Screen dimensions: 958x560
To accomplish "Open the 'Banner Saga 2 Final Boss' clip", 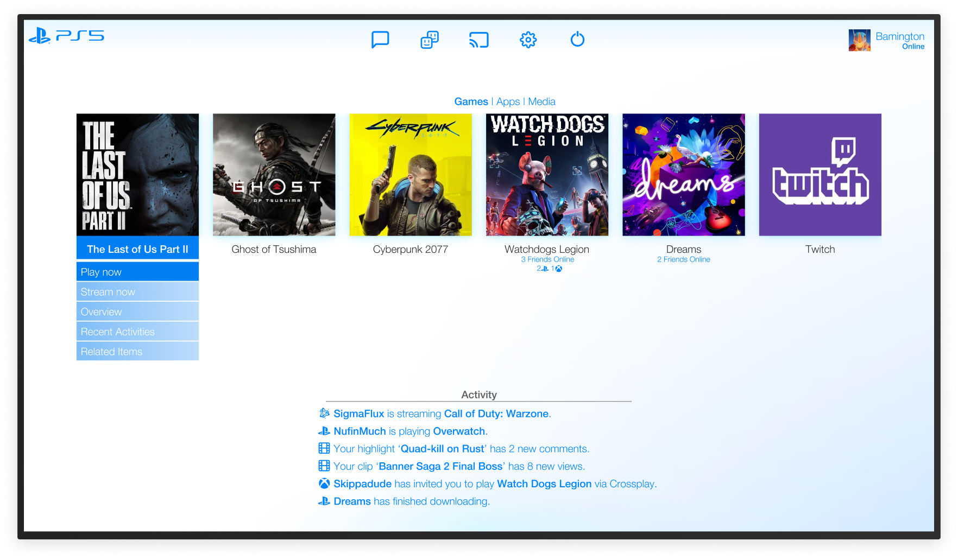I will pos(440,466).
